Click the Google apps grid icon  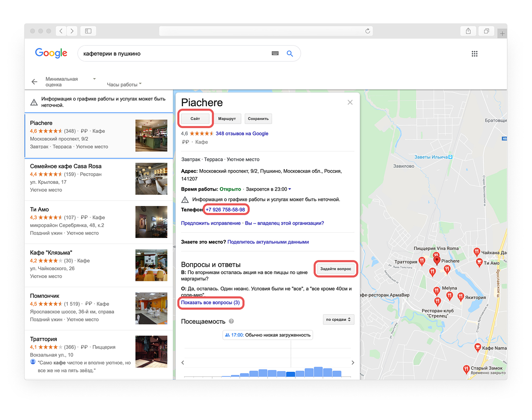click(x=474, y=54)
